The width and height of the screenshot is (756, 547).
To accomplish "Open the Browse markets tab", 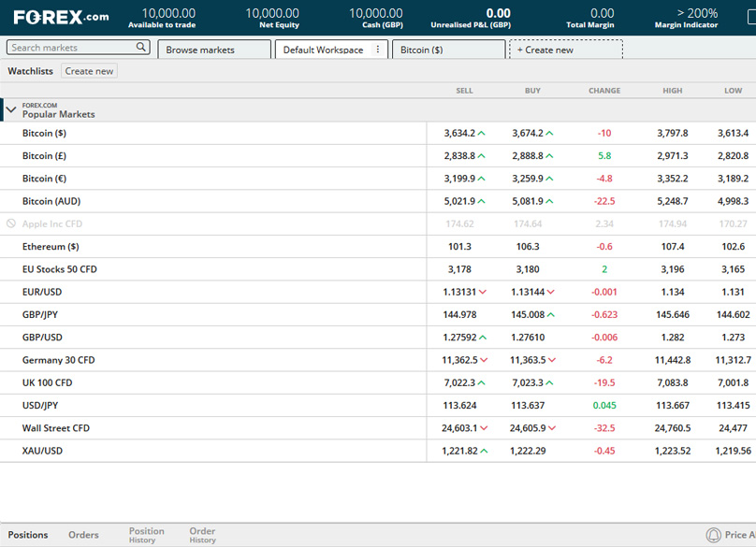I will pyautogui.click(x=214, y=50).
